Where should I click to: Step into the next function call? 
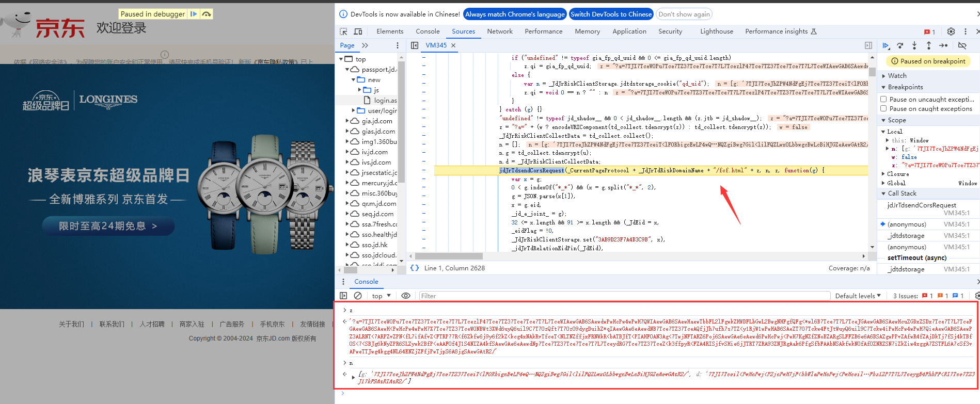[914, 45]
